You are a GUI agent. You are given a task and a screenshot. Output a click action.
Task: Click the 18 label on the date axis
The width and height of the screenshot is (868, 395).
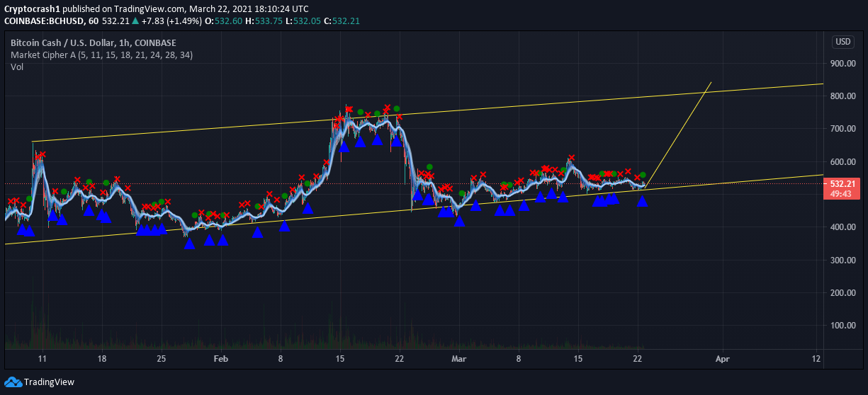coord(102,359)
